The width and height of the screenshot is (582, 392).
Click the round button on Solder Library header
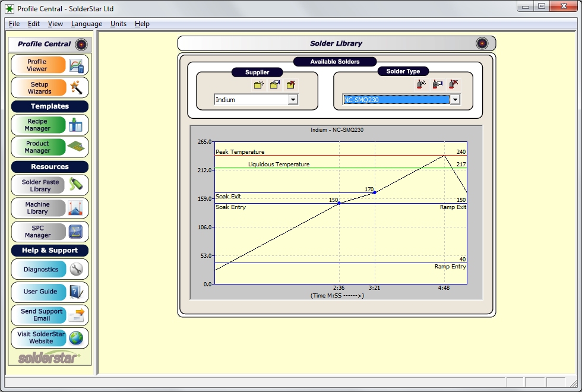click(x=482, y=43)
